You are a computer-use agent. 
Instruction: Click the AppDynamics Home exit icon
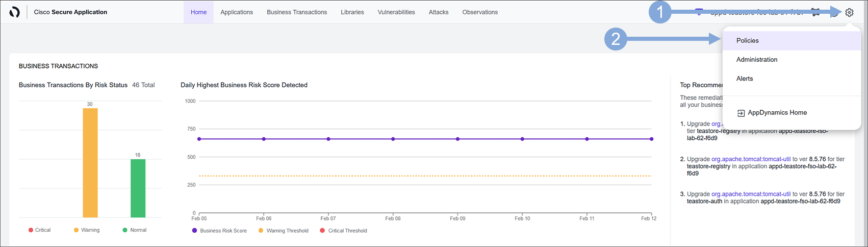coord(741,113)
